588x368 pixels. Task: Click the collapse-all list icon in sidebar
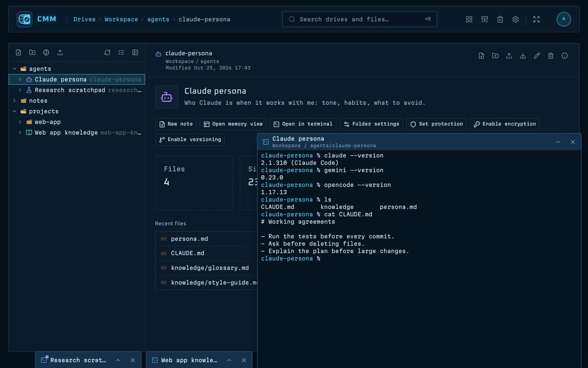121,53
